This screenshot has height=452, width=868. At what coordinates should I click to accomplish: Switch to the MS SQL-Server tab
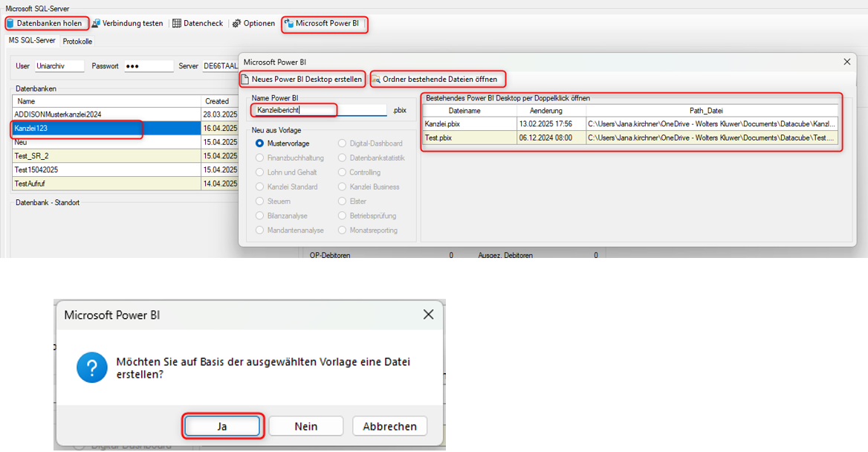click(x=31, y=40)
